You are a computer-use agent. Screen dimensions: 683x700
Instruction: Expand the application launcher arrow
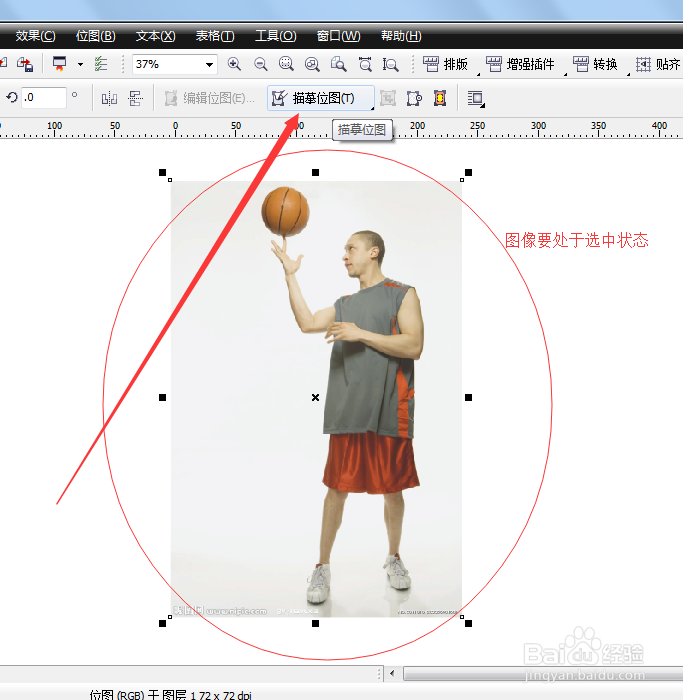(80, 64)
